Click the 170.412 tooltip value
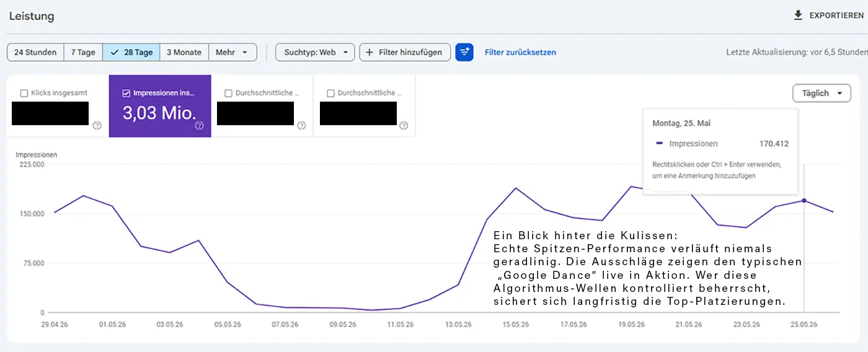The height and width of the screenshot is (352, 868). tap(774, 144)
